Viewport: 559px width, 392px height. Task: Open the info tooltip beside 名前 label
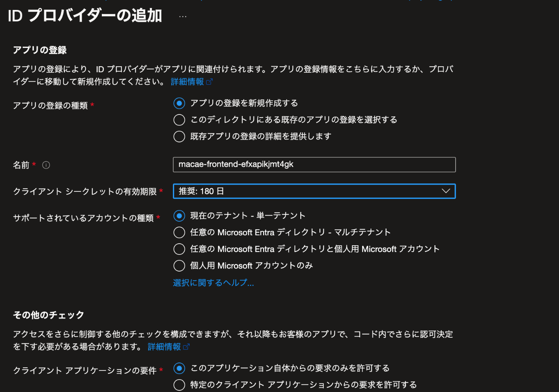(x=46, y=165)
